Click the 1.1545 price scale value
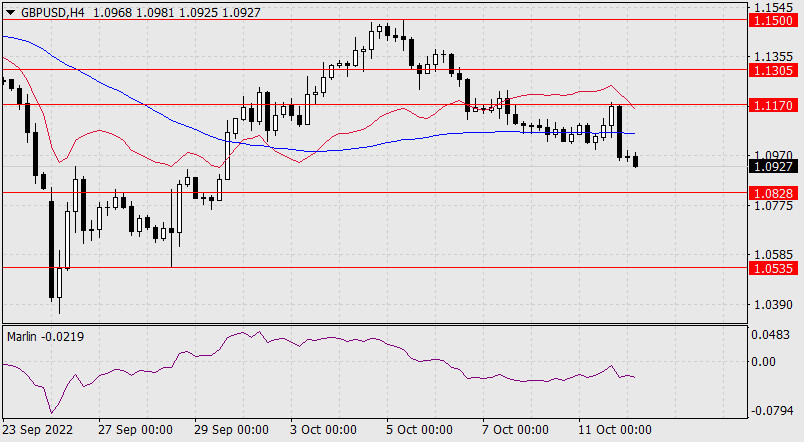Image resolution: width=804 pixels, height=442 pixels. click(773, 7)
